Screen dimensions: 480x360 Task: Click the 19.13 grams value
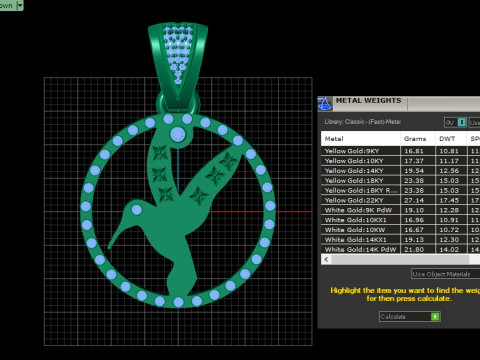[414, 240]
